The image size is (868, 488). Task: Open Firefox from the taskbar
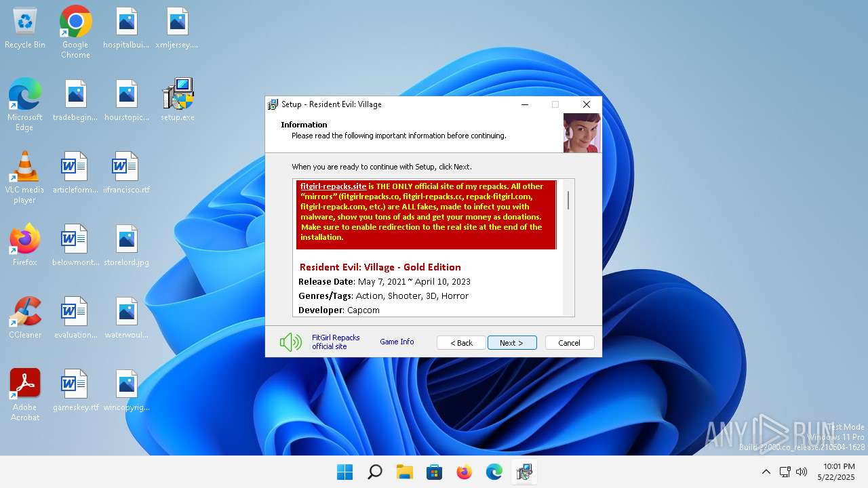(x=464, y=472)
